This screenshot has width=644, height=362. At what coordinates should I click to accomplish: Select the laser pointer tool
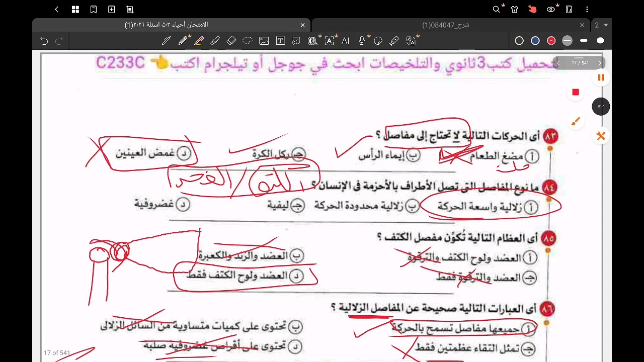(394, 41)
